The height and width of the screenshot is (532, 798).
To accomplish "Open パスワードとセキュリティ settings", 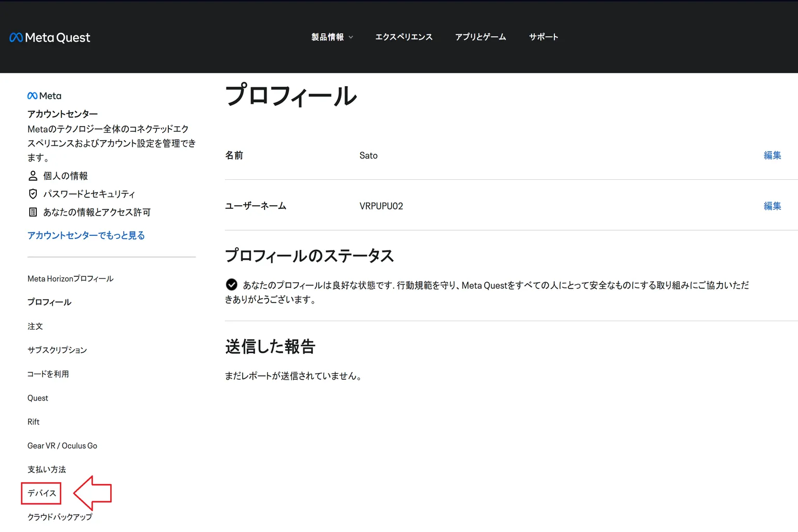I will click(x=89, y=194).
